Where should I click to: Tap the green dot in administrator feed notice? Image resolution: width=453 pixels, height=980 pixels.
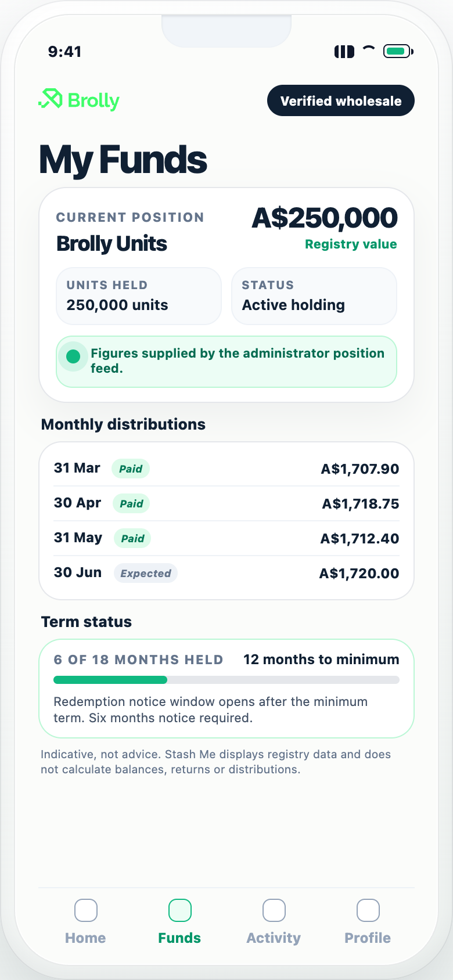(x=73, y=356)
